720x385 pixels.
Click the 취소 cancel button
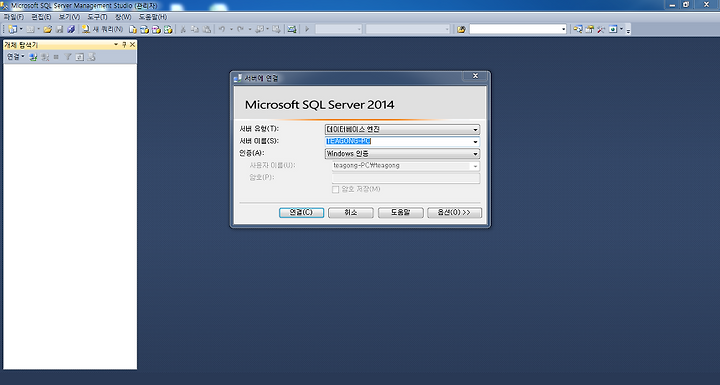[351, 212]
